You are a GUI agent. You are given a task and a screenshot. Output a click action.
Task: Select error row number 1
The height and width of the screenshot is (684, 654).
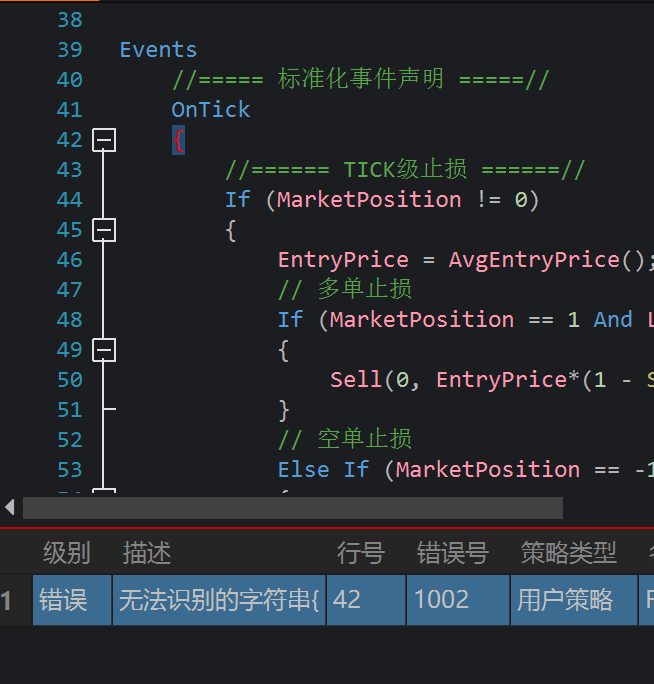pos(8,600)
